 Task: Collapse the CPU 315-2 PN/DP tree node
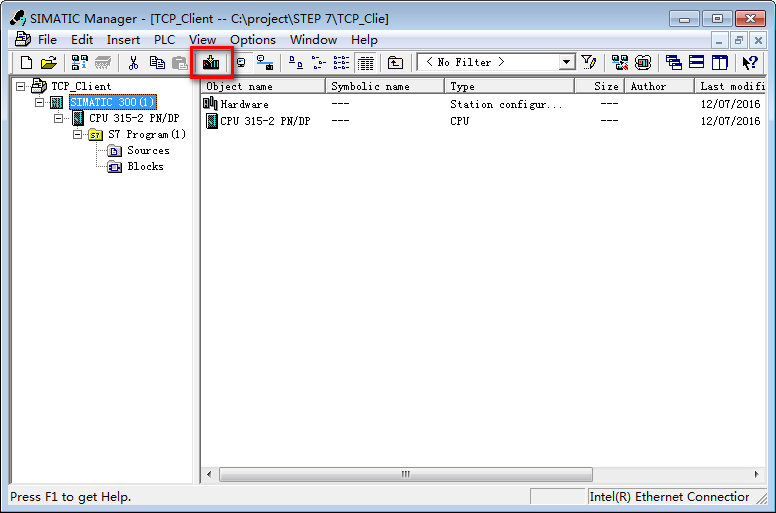point(58,118)
